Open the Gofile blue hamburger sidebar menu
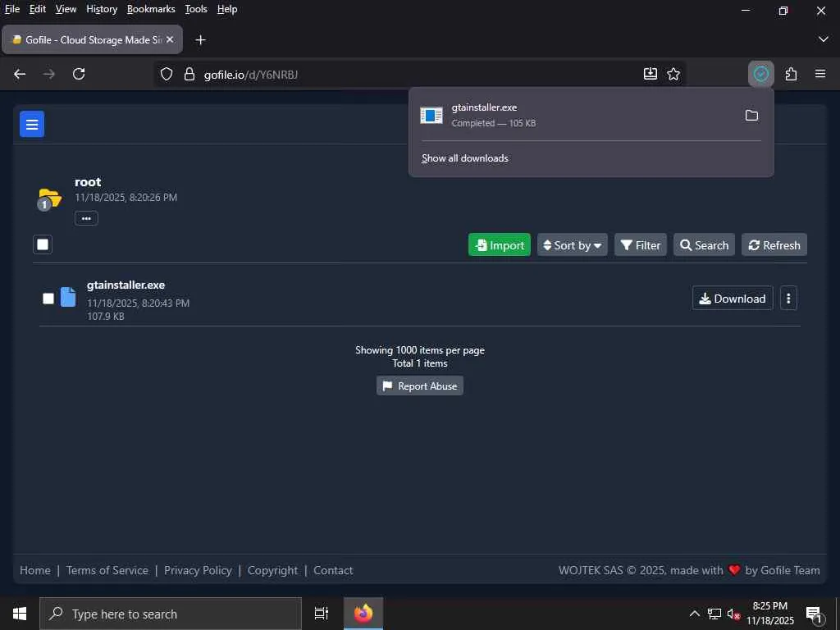This screenshot has height=630, width=840. [x=32, y=125]
